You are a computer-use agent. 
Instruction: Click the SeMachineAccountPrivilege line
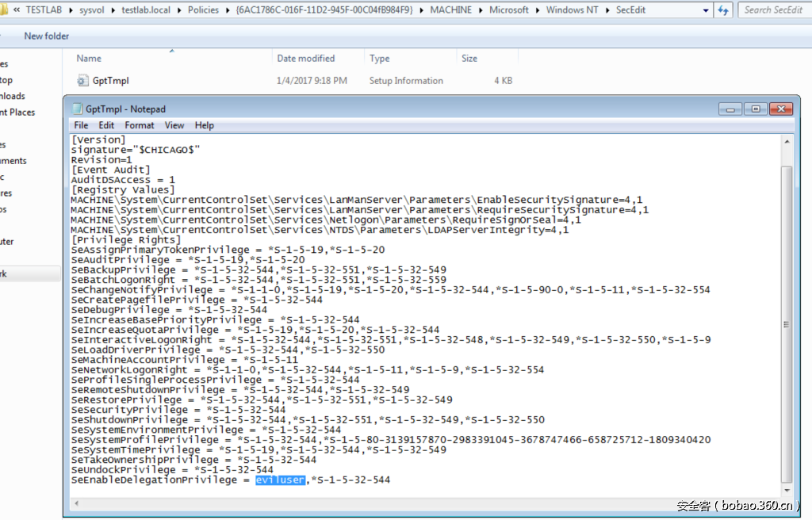click(184, 360)
